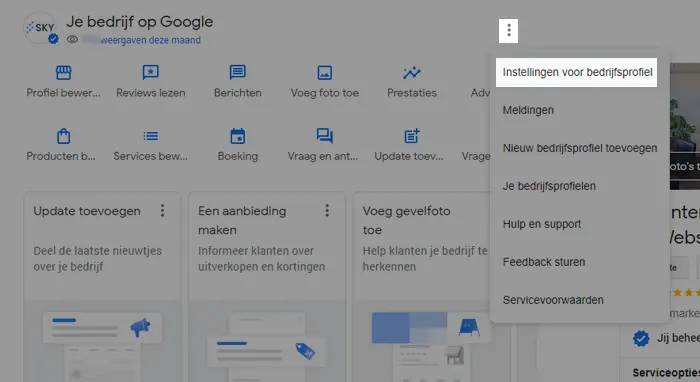Click the Reviews lezen label
The image size is (700, 382).
click(150, 93)
